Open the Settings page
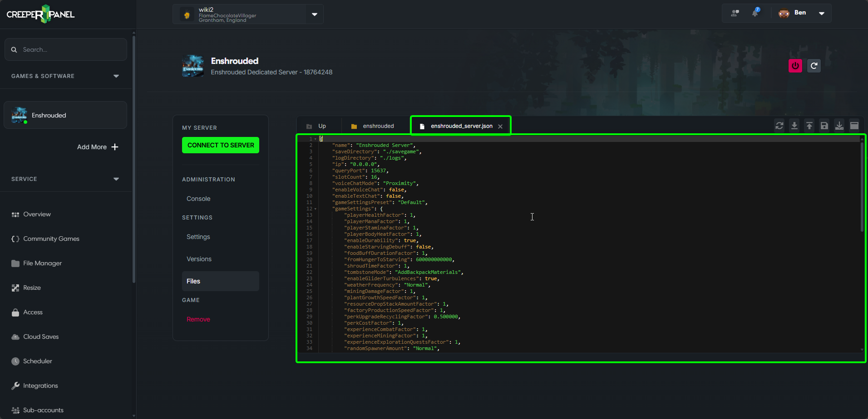The height and width of the screenshot is (419, 868). (x=198, y=237)
